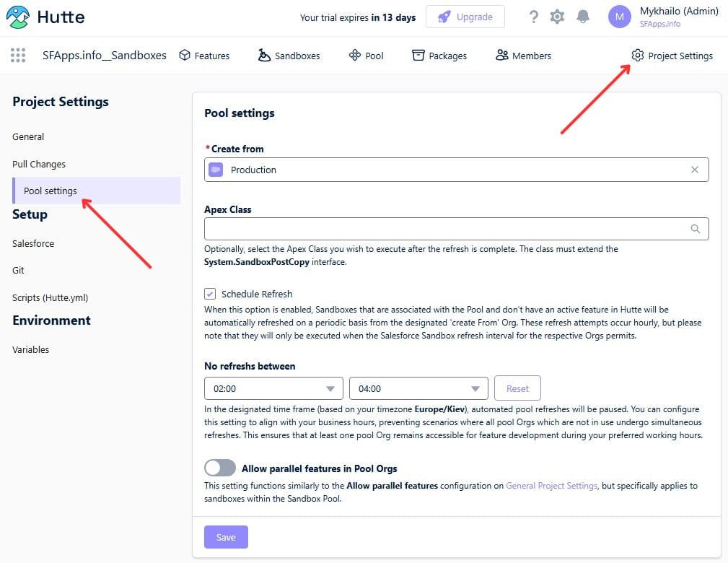Click the Pool icon in the nav
The width and height of the screenshot is (728, 563).
tap(355, 56)
